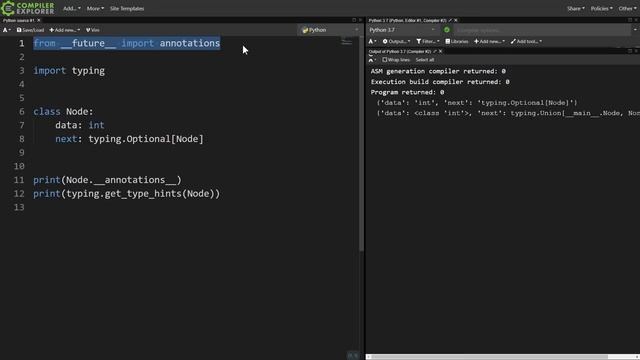The width and height of the screenshot is (640, 360).
Task: Open the Policies dropdown
Action: tap(601, 8)
